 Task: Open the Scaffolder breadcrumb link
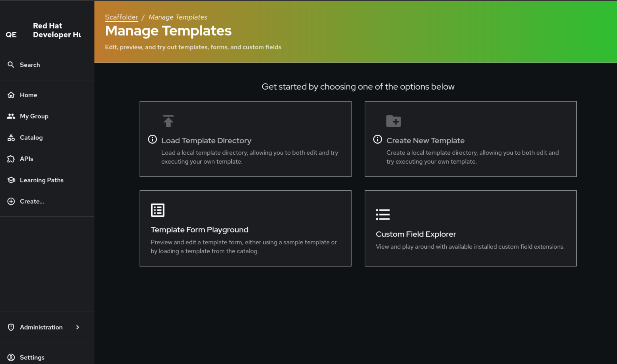click(x=121, y=17)
